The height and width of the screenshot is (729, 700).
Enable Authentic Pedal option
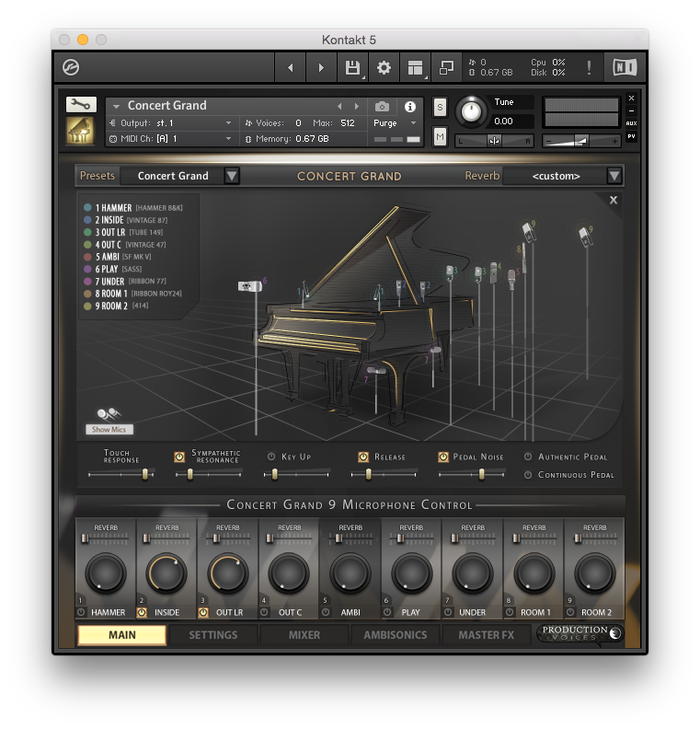point(528,457)
